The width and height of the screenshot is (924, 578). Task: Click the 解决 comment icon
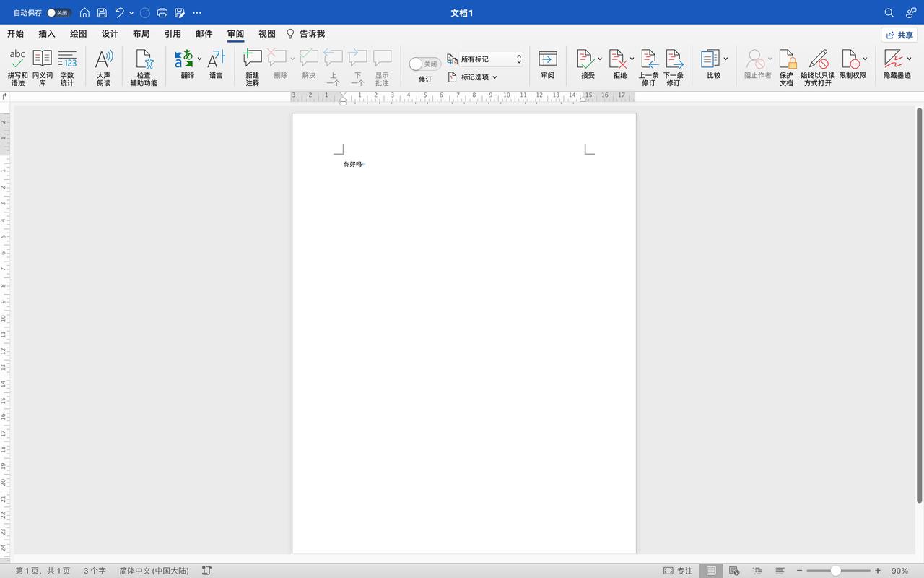(x=309, y=65)
